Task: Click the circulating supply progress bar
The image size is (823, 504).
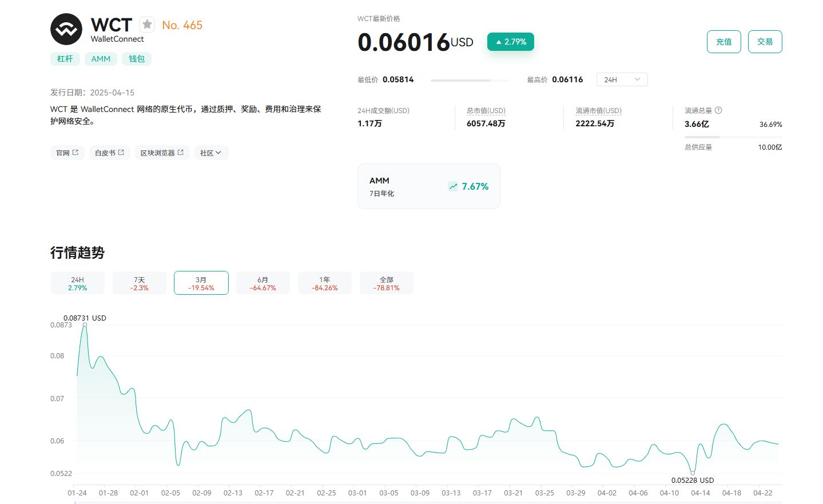Action: (733, 137)
